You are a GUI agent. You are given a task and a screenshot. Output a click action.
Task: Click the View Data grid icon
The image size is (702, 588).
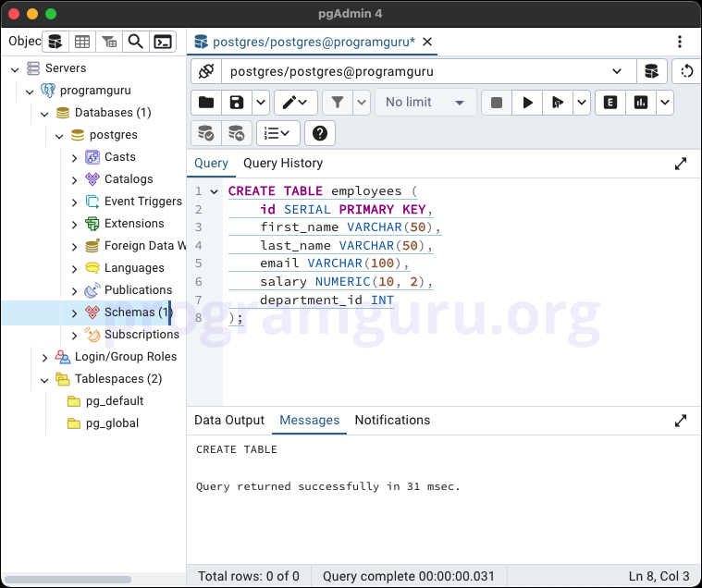coord(82,42)
